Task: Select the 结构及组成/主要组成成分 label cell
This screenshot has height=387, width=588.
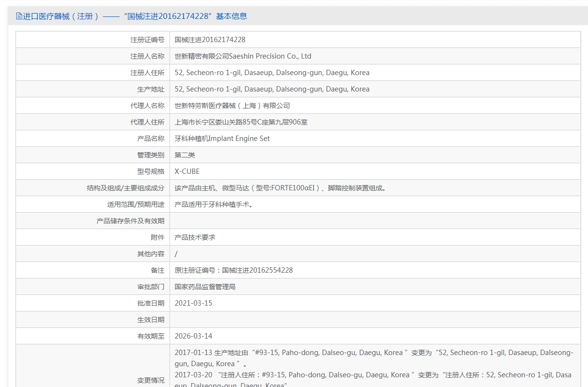Action: coord(93,188)
